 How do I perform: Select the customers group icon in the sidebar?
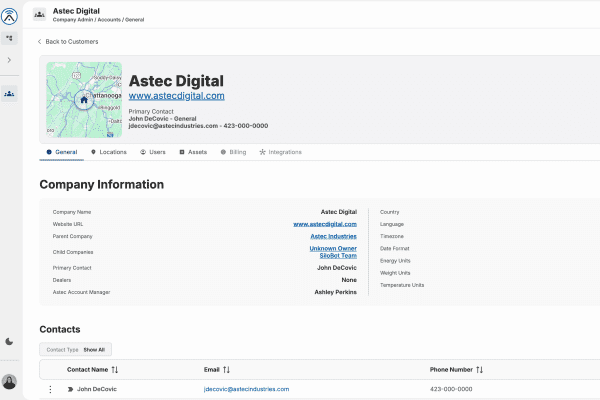(x=10, y=93)
